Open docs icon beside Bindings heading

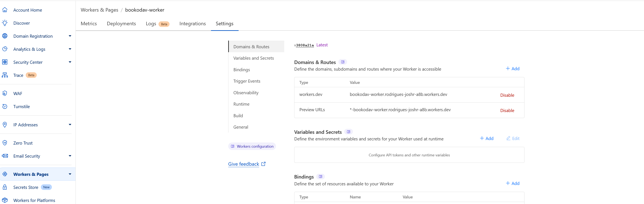321,176
